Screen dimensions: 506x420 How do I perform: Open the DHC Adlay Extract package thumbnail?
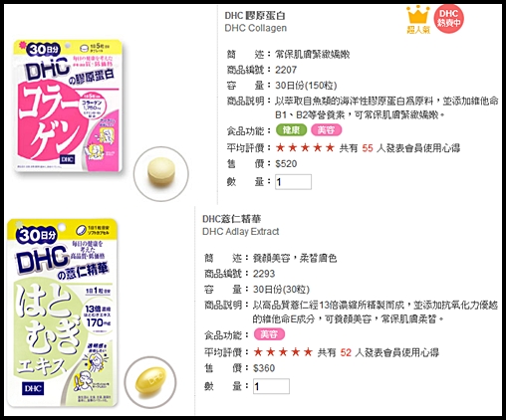pos(63,313)
